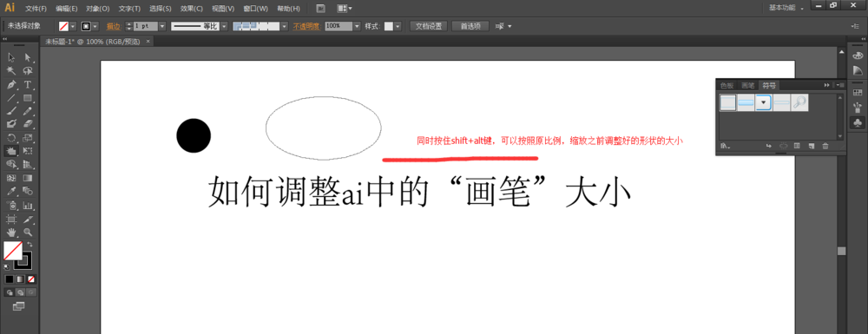Click the Width tool (currently active)
Screen dimensions: 868x334
click(11, 151)
